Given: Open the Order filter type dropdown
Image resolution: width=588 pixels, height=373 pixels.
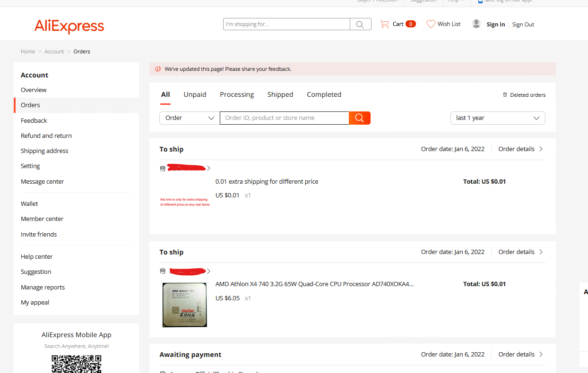Looking at the screenshot, I should pyautogui.click(x=190, y=118).
